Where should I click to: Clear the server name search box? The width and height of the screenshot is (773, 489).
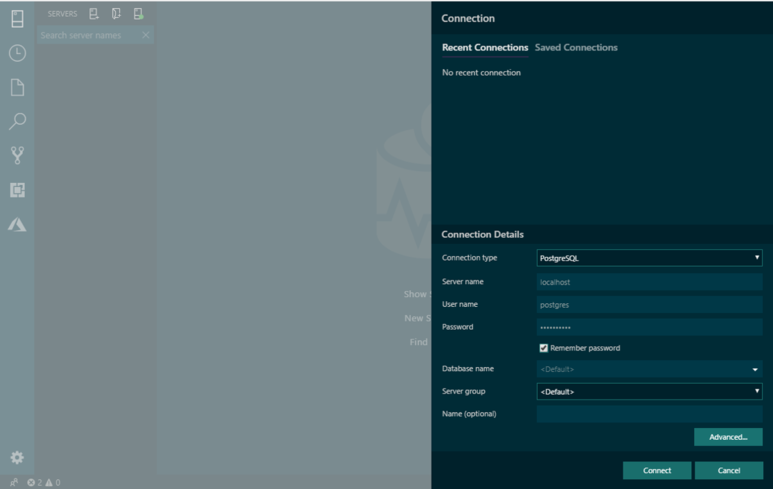pos(145,35)
